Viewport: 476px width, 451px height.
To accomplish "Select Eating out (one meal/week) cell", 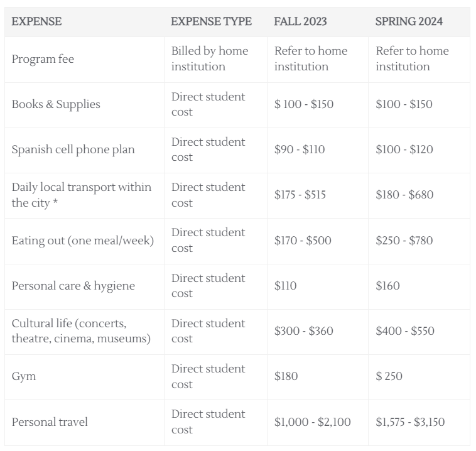I will (83, 241).
